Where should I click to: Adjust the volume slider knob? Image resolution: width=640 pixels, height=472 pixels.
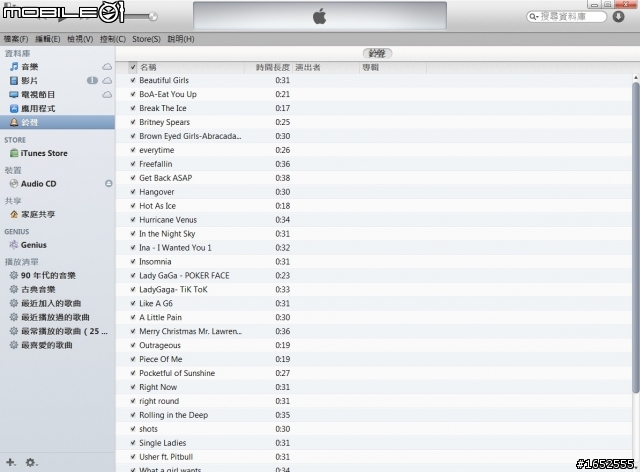pos(153,16)
